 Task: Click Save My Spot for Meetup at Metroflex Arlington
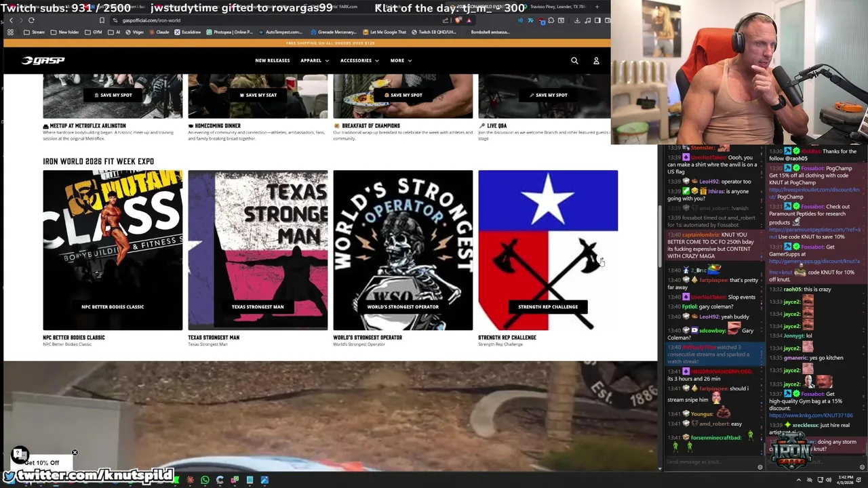[113, 95]
